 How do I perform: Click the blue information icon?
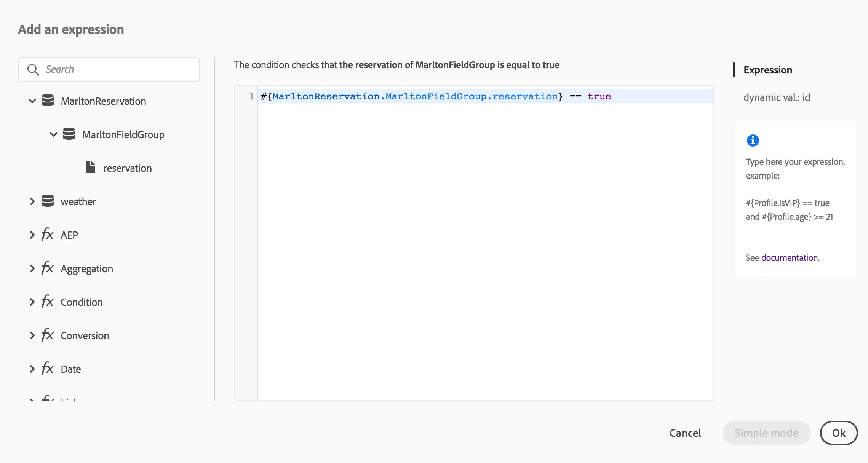[753, 140]
